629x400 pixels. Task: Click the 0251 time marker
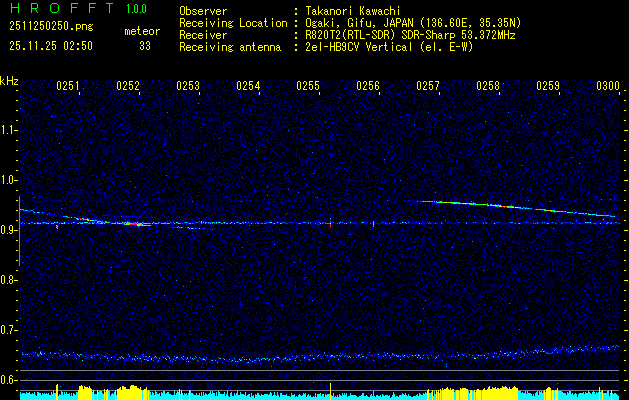coord(68,87)
